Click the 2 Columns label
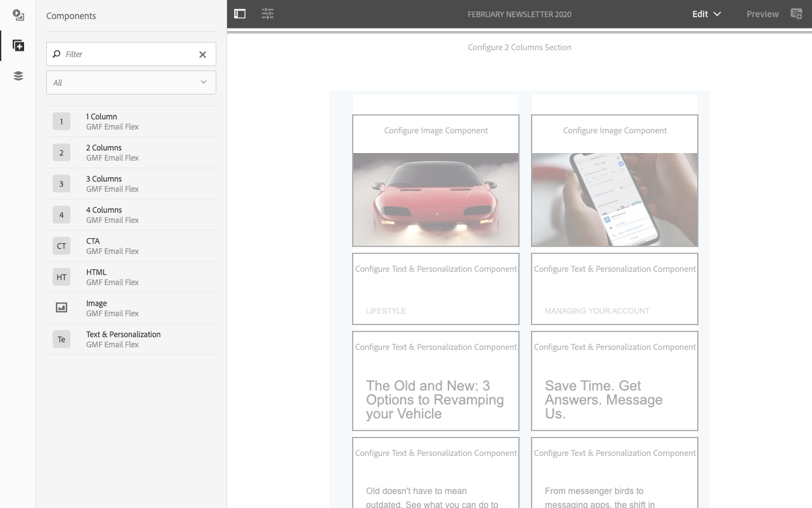812x508 pixels. tap(104, 147)
